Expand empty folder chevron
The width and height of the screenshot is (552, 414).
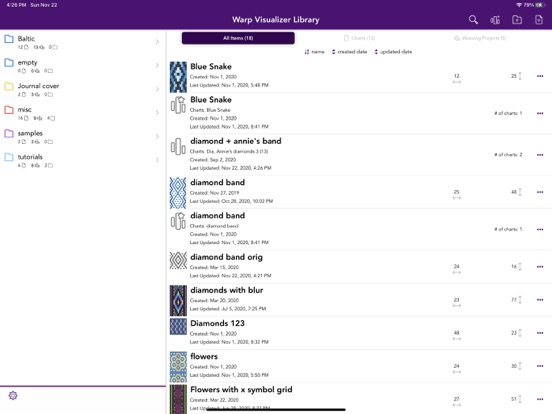[x=157, y=65]
